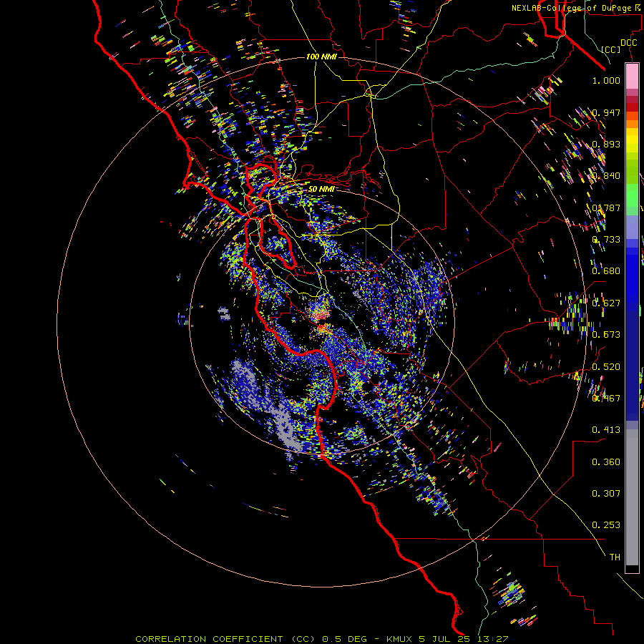Click the 0.413 scale value

pos(606,430)
